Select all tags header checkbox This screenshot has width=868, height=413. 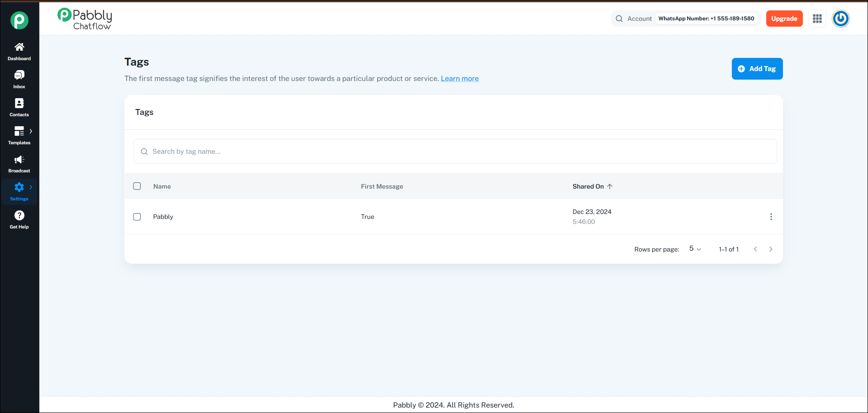pos(137,186)
